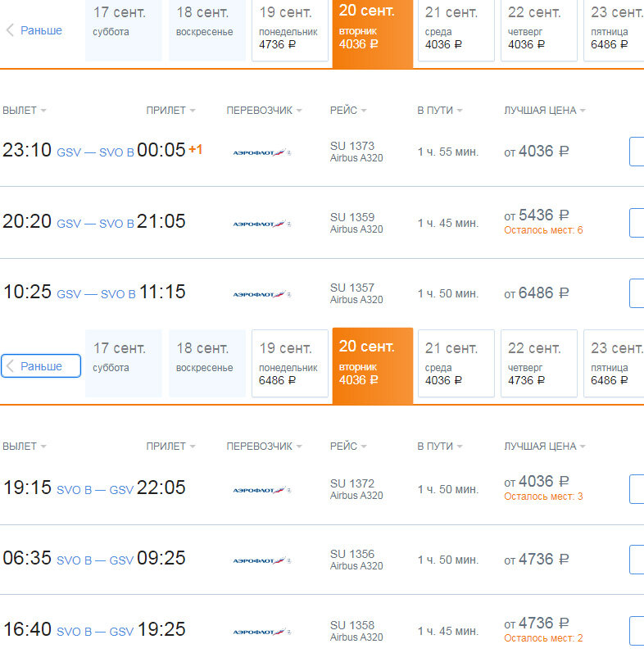Screen dimensions: 644x653
Task: Click the Aeroflot logo for flight SU 1372
Action: (x=261, y=490)
